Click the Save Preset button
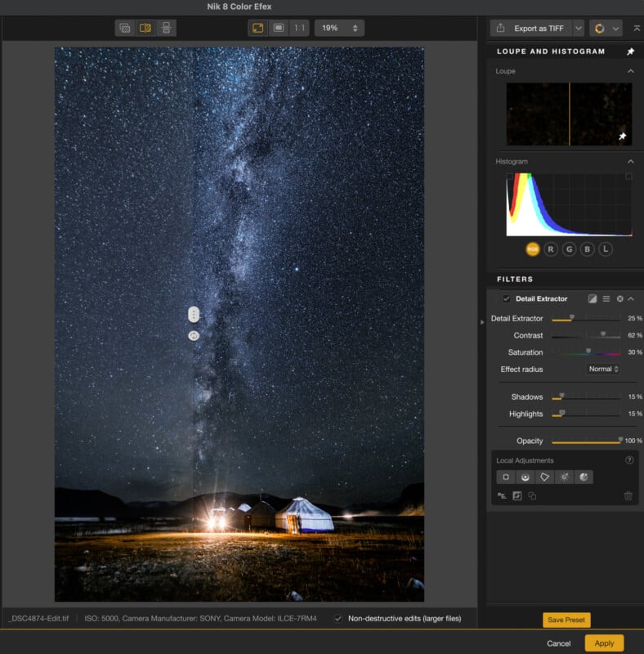644x654 pixels. [x=566, y=620]
